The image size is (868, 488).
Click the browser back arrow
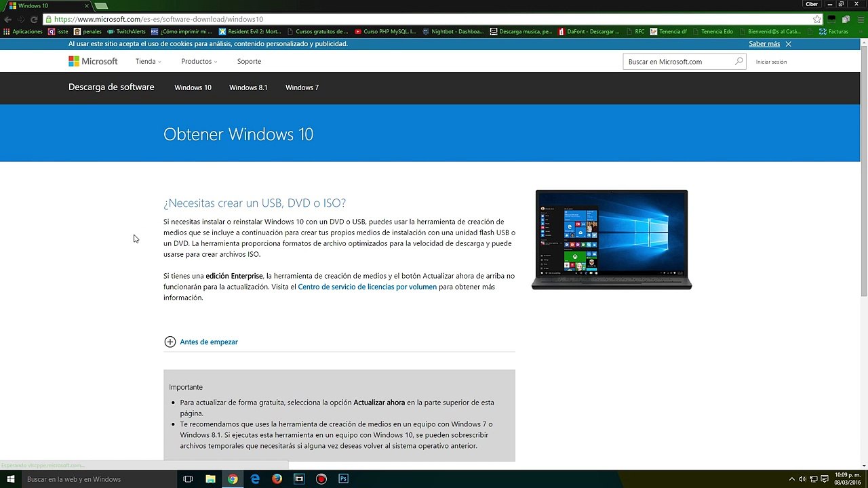(x=8, y=20)
